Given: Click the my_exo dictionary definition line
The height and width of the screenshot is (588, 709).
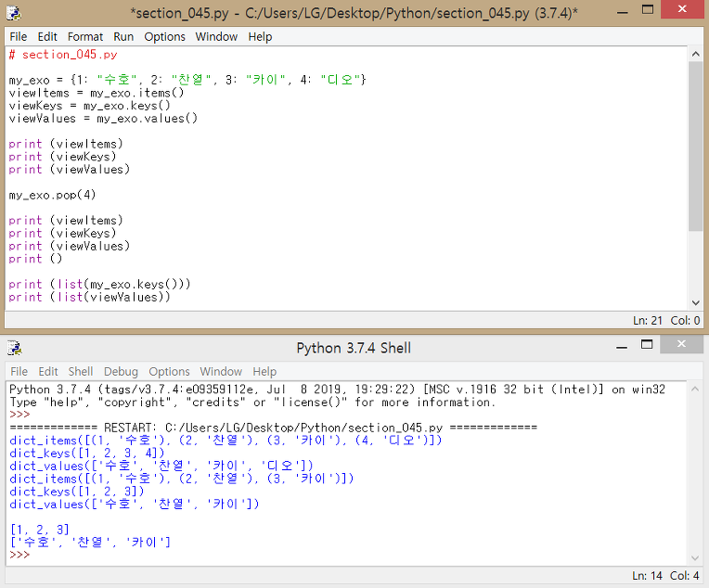Looking at the screenshot, I should pos(187,80).
